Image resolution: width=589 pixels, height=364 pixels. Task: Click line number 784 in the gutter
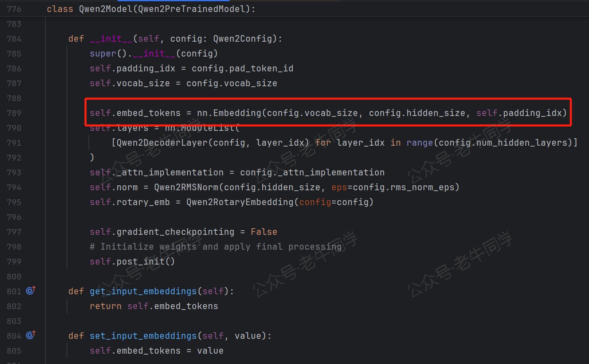[14, 39]
